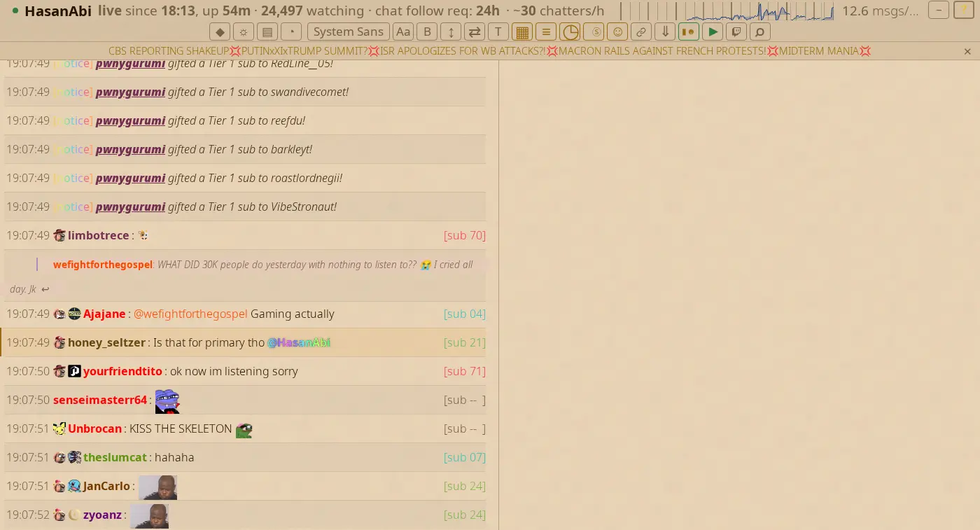Open the System Sans font dropdown
980x530 pixels.
point(349,32)
